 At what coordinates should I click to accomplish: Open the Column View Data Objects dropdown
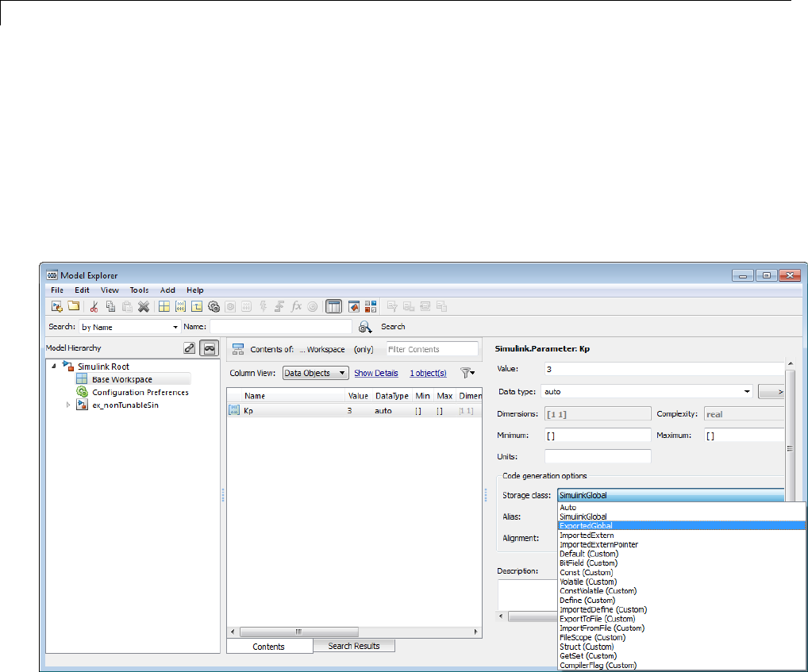pyautogui.click(x=315, y=373)
